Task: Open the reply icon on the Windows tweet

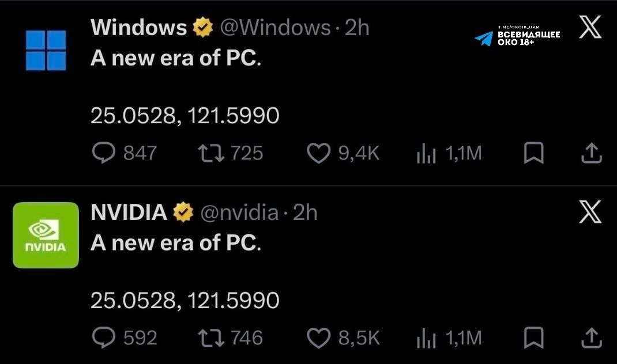Action: point(103,153)
